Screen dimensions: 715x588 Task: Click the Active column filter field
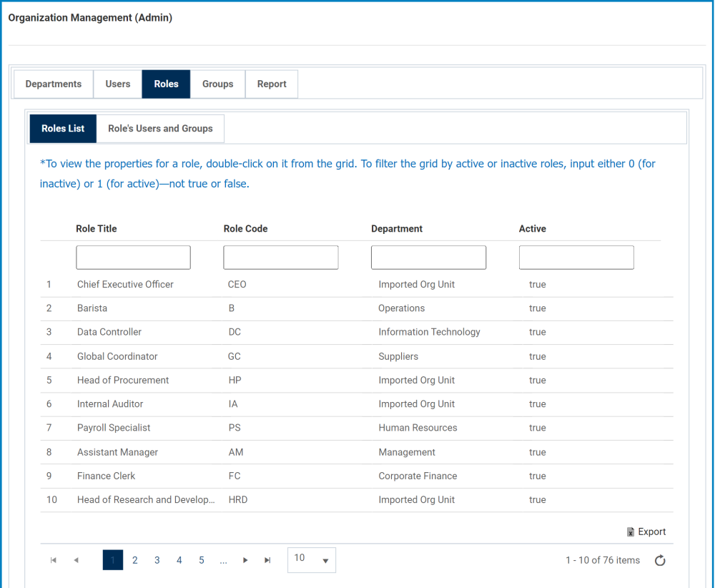pyautogui.click(x=576, y=257)
